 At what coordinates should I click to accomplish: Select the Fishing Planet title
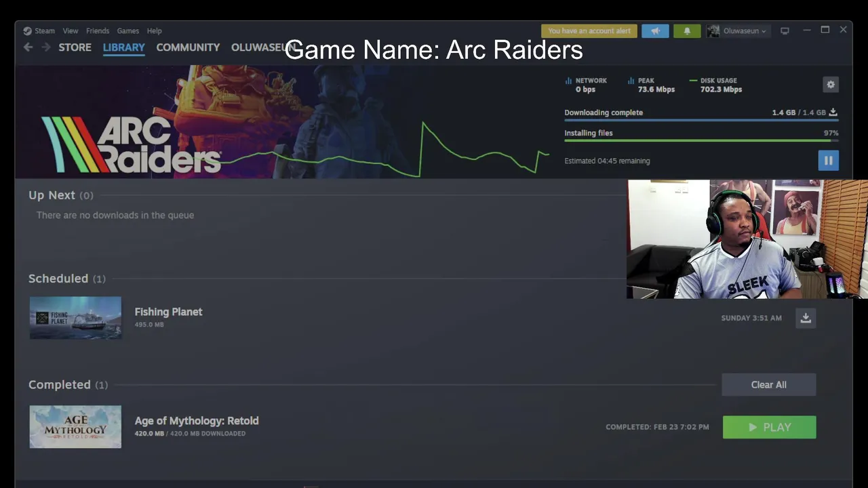click(x=168, y=312)
